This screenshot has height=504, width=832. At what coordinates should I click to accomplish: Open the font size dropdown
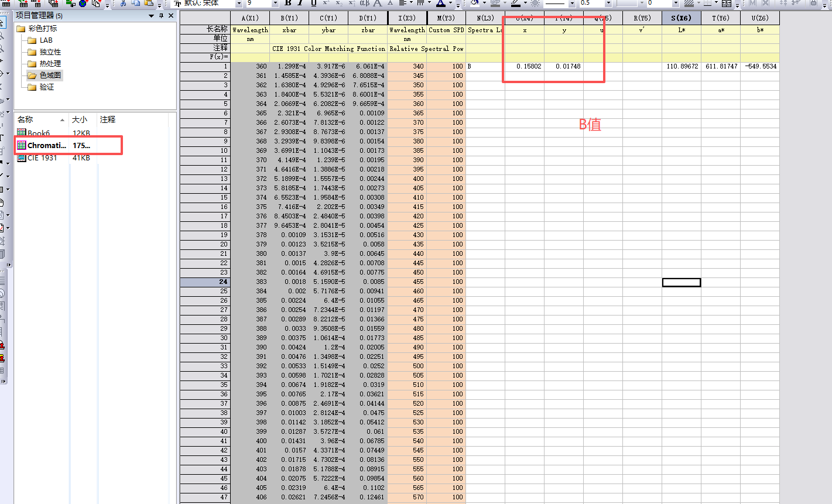[276, 3]
